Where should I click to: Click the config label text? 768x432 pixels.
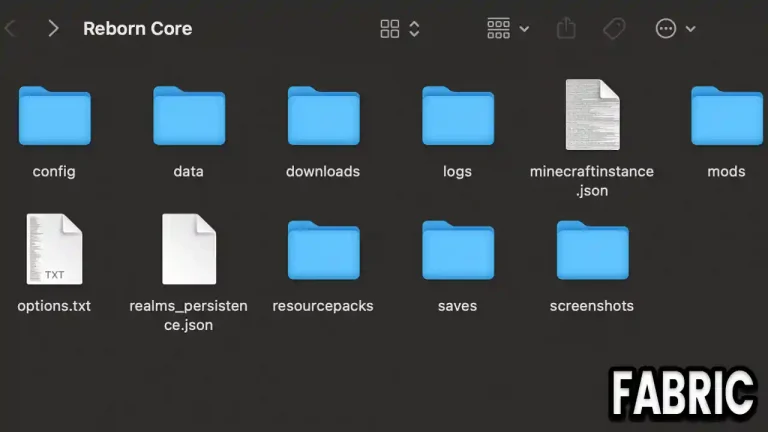pos(54,171)
